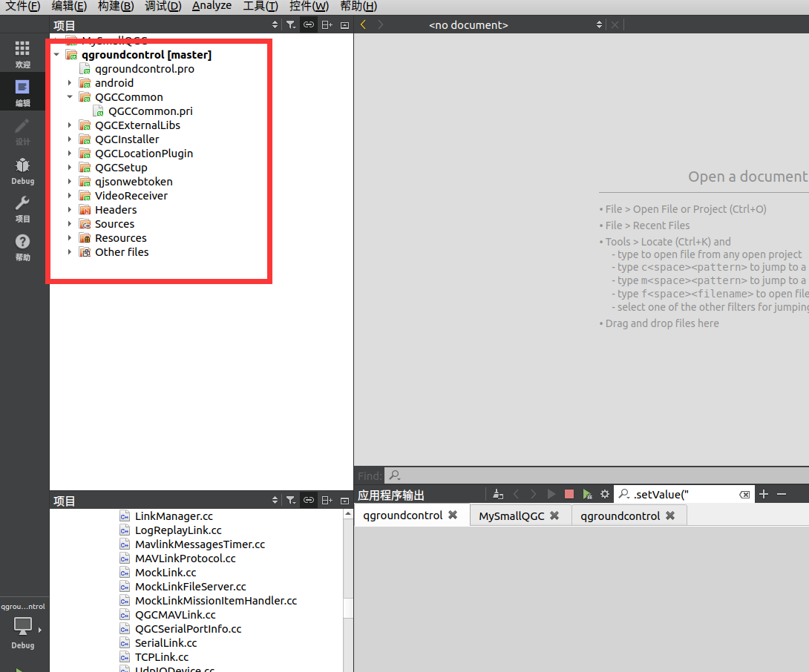Expand QGCExternalLibs folder
Viewport: 809px width, 672px height.
70,125
